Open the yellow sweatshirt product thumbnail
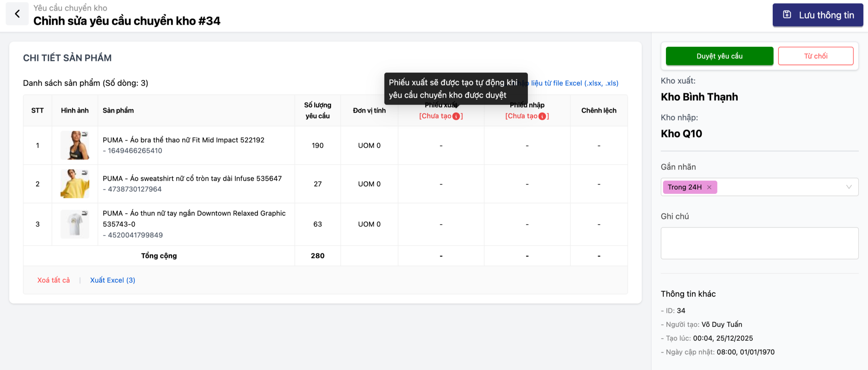Viewport: 868px width, 370px height. [x=75, y=184]
